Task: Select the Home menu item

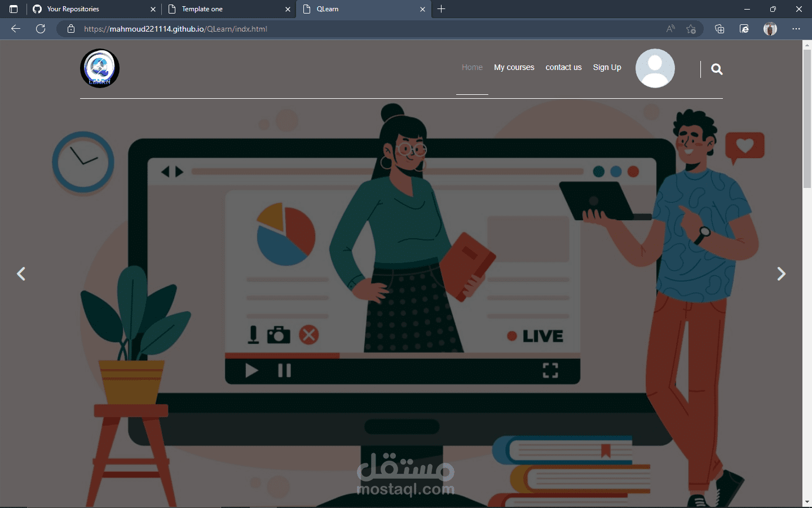Action: click(472, 67)
